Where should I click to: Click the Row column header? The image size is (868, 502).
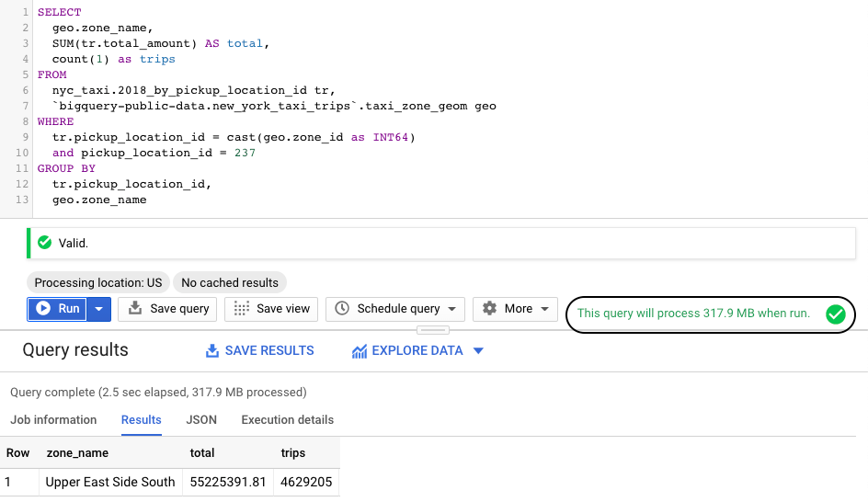(17, 452)
